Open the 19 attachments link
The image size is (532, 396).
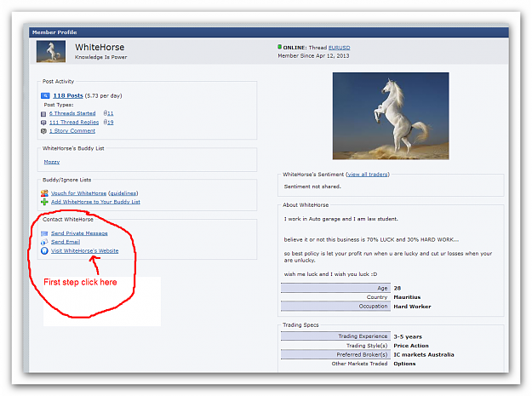point(111,122)
